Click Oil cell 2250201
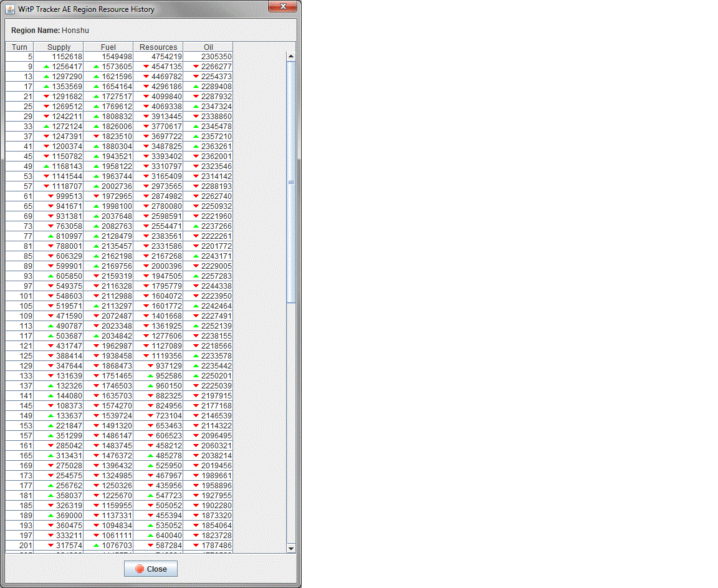This screenshot has height=588, width=718. point(208,376)
